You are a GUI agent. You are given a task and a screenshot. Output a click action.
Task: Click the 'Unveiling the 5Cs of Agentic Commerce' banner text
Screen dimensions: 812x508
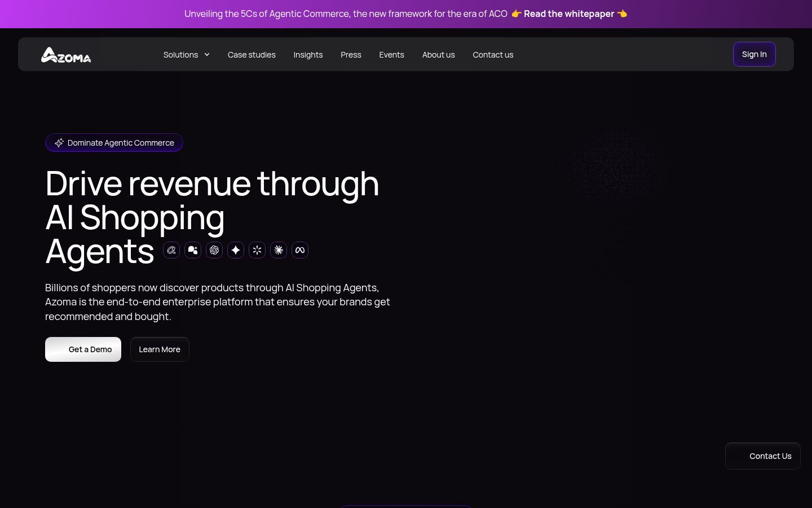[x=346, y=14]
